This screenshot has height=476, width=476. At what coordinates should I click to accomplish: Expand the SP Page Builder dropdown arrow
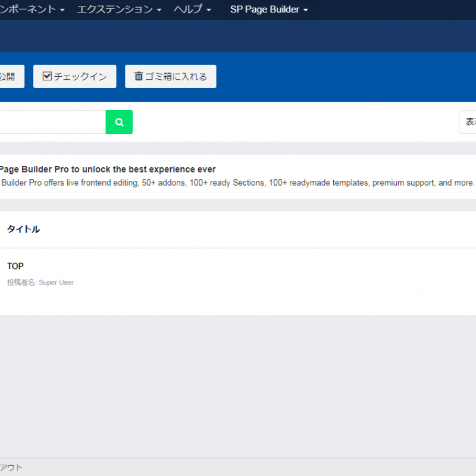(x=306, y=10)
